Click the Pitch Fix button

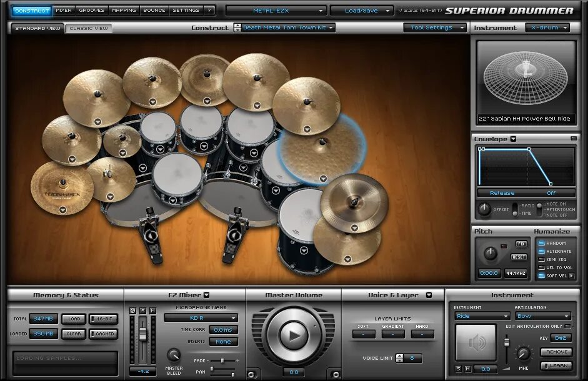click(521, 244)
